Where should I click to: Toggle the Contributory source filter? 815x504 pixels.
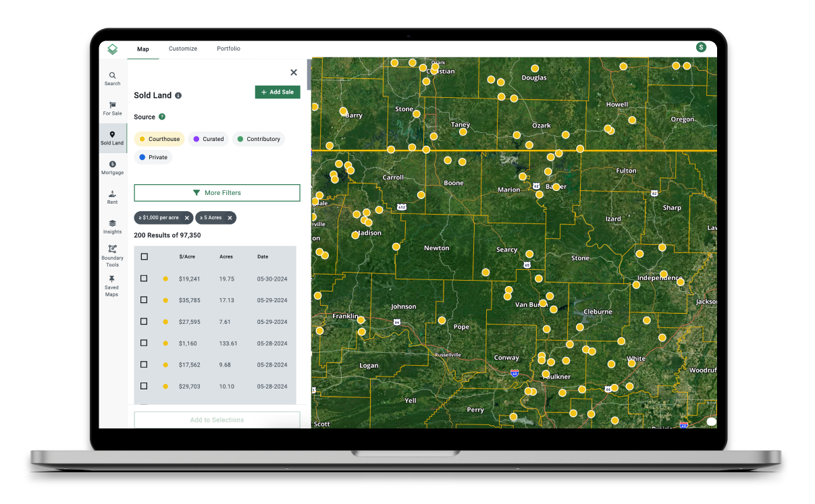259,139
